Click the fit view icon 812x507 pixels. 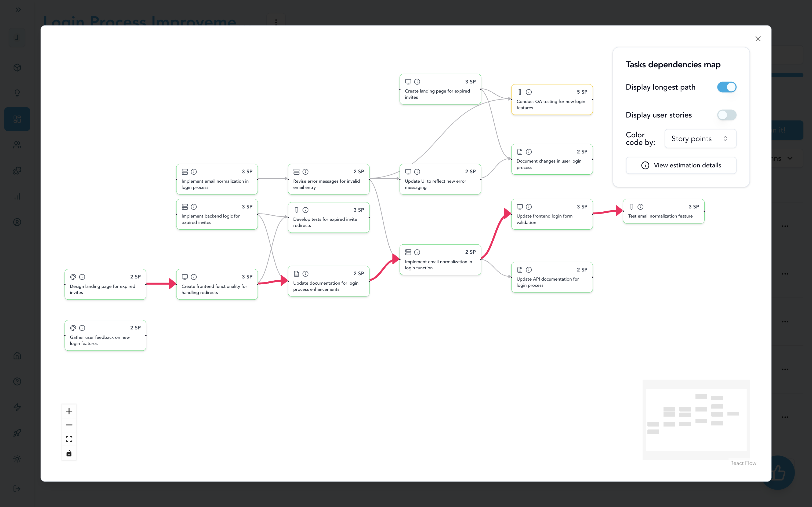[x=69, y=439]
